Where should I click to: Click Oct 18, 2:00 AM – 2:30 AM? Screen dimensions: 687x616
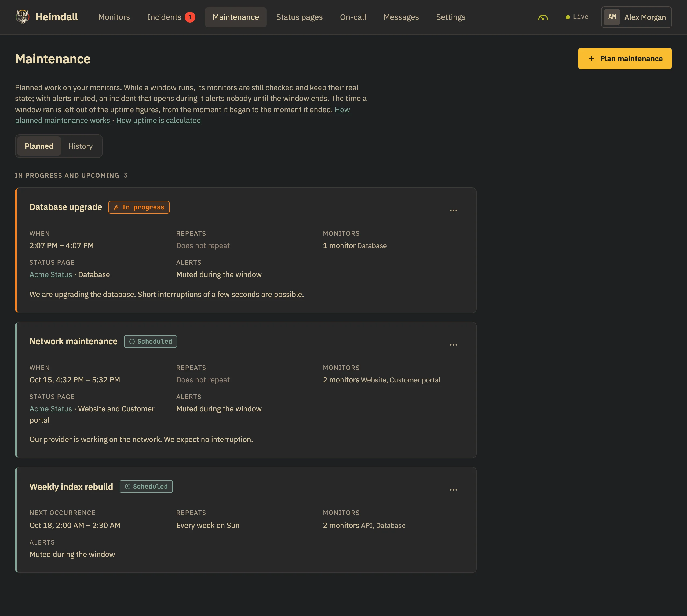(75, 525)
